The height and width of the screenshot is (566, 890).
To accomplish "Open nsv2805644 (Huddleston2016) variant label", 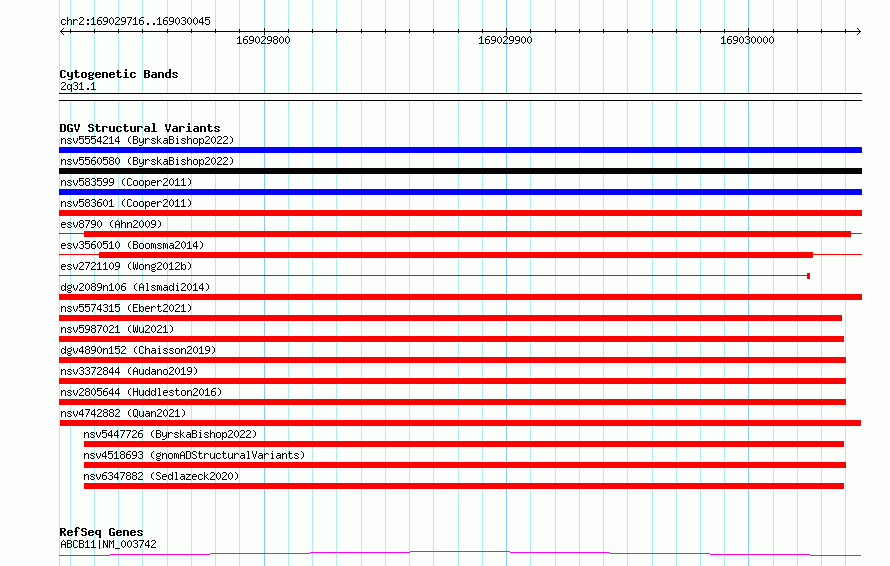I will point(141,392).
